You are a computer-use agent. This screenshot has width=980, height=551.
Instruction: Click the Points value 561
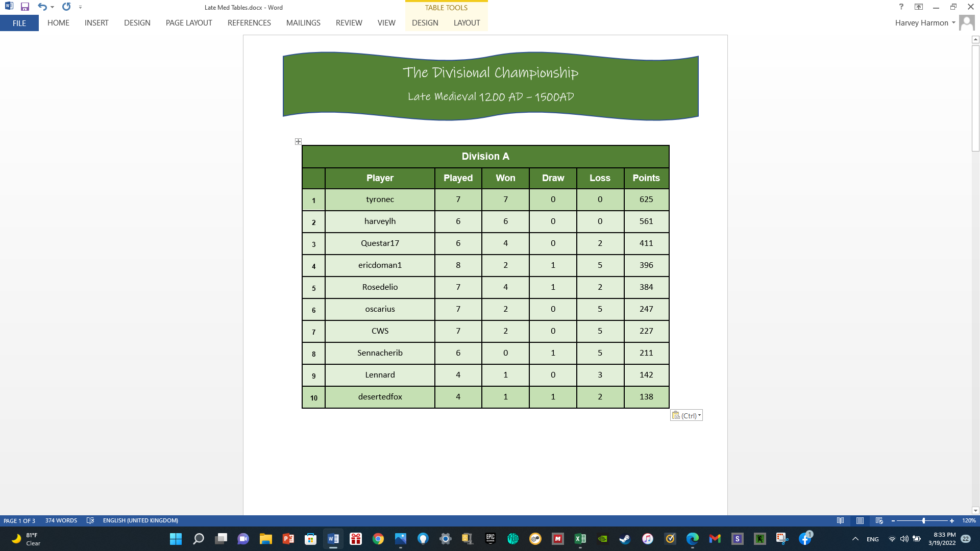pyautogui.click(x=646, y=221)
